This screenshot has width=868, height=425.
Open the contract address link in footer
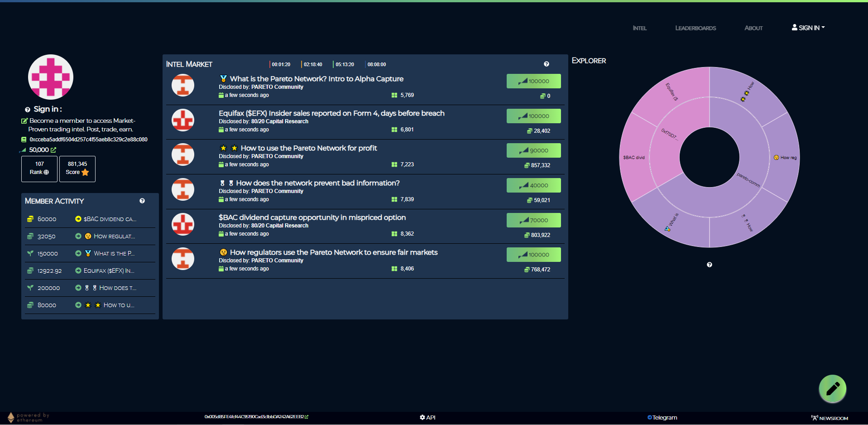256,417
